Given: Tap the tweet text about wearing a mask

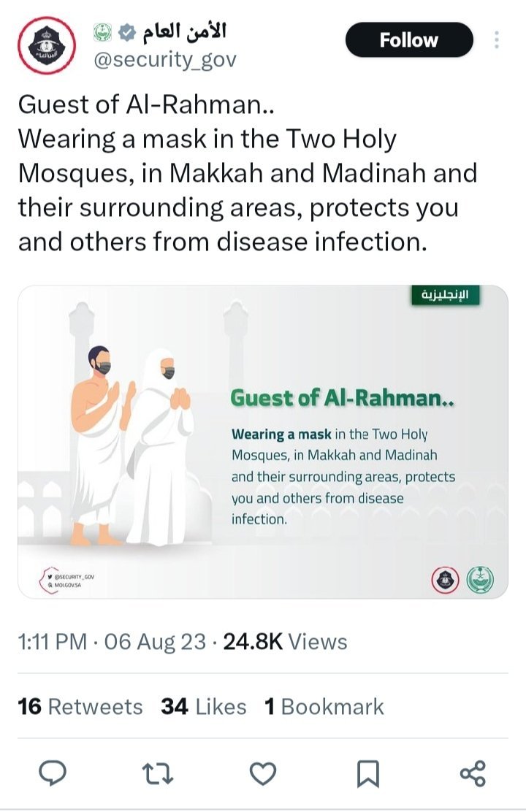Looking at the screenshot, I should click(x=241, y=190).
